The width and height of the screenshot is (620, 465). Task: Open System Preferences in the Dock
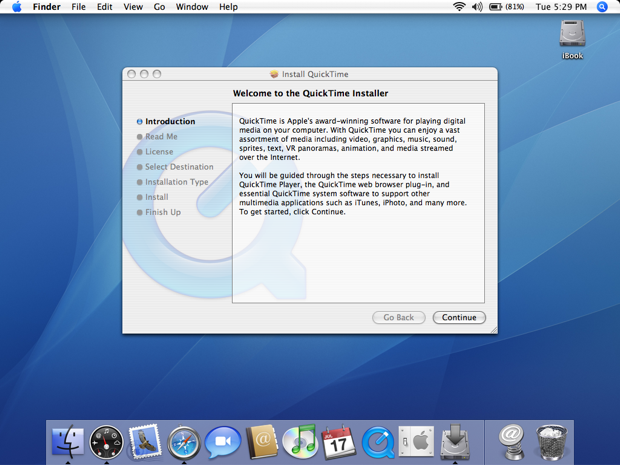[x=416, y=442]
